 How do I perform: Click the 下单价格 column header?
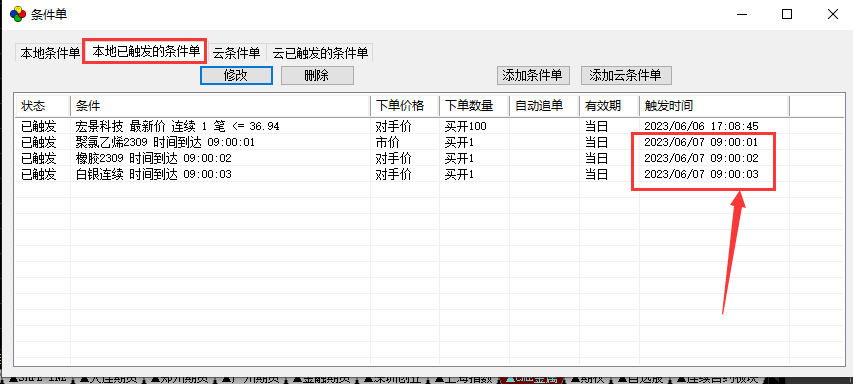(405, 106)
